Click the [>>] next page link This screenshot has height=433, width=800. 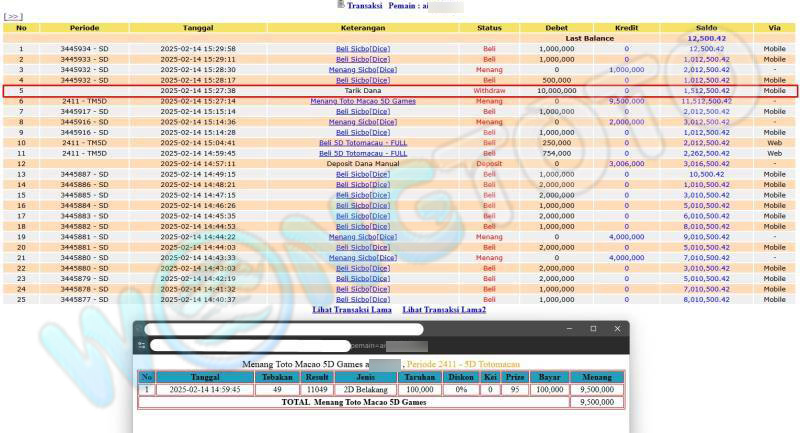pos(13,17)
